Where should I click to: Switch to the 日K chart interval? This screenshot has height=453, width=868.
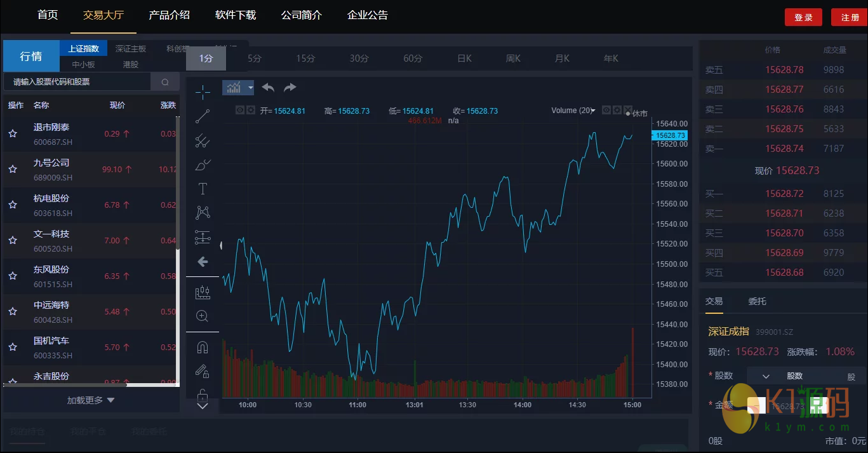464,58
